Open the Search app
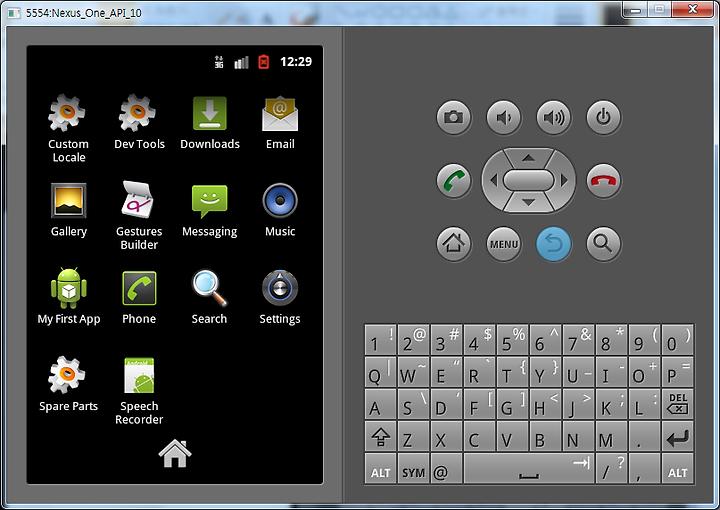720x510 pixels. 209,296
